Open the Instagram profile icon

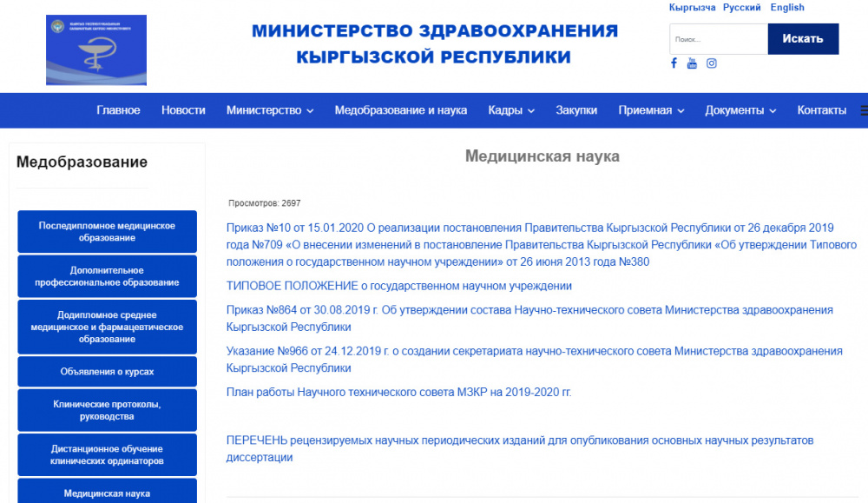(711, 63)
